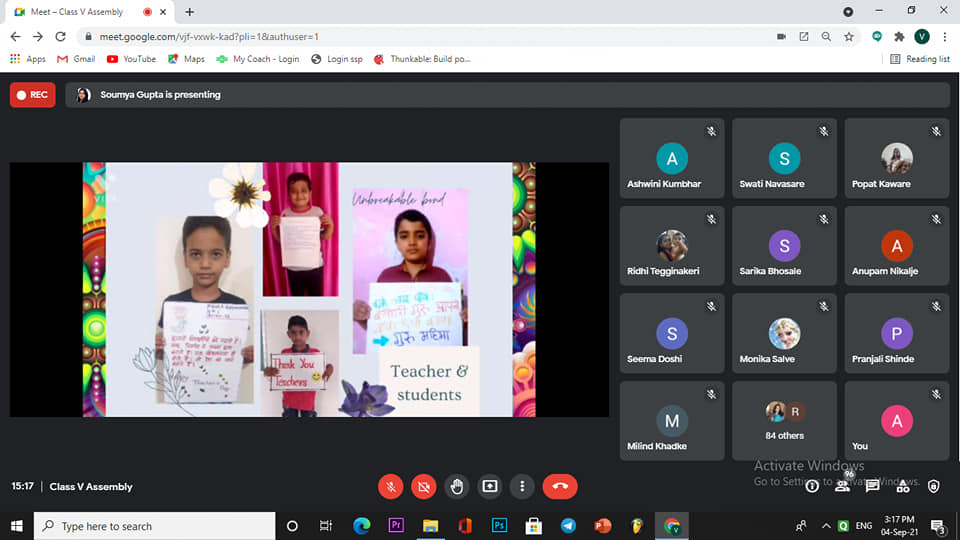Bookmark this page with the star icon

click(x=849, y=37)
